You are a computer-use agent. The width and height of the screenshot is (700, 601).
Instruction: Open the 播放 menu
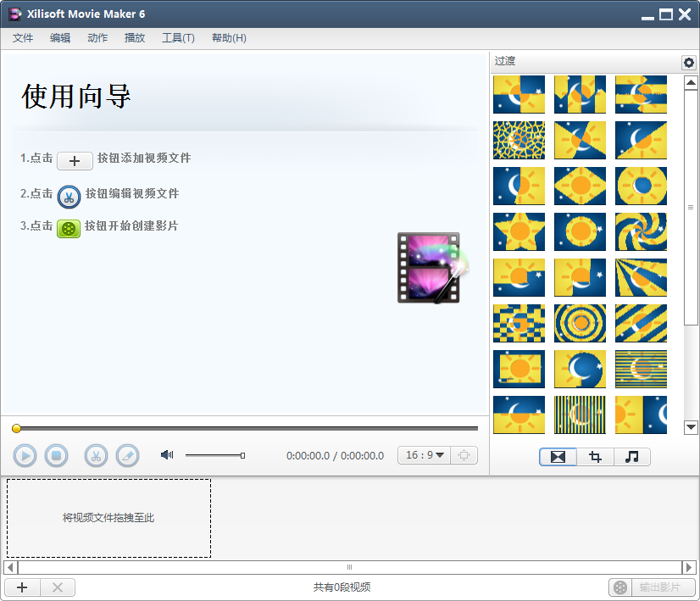point(135,38)
